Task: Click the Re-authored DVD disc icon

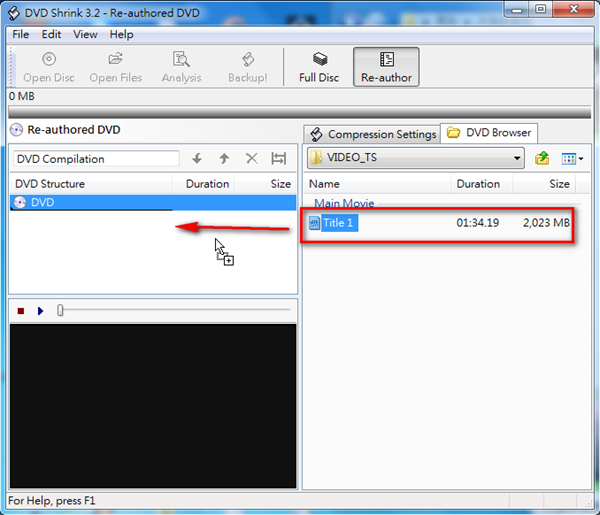Action: [16, 130]
